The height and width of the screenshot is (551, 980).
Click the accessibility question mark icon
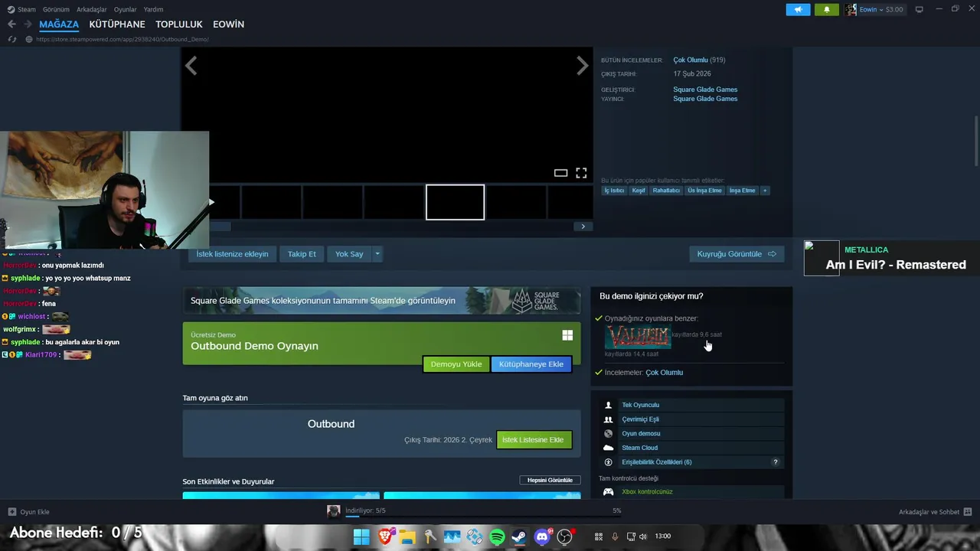click(775, 462)
